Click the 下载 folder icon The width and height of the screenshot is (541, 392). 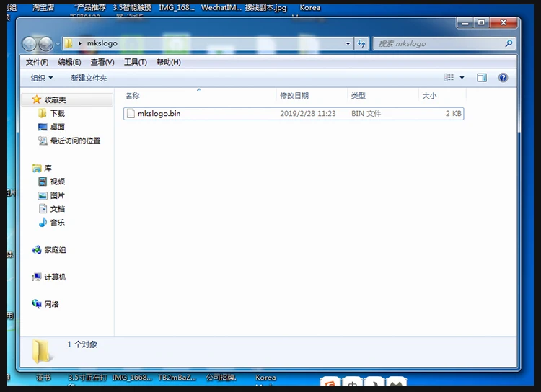tap(43, 113)
